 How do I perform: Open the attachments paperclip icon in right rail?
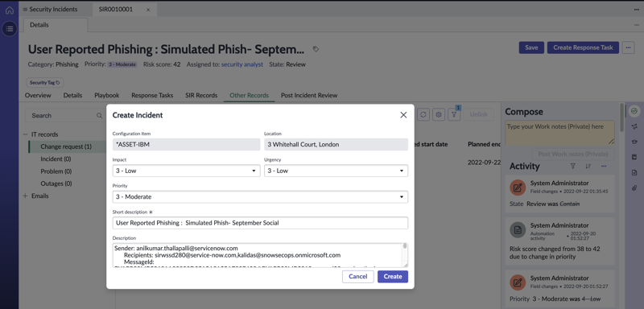[x=634, y=188]
